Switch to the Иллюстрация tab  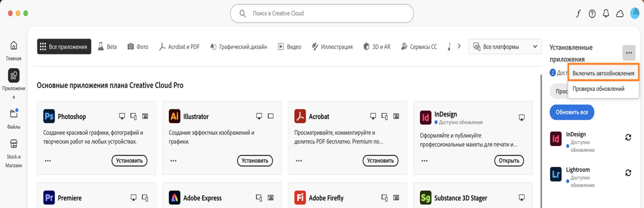tap(332, 47)
